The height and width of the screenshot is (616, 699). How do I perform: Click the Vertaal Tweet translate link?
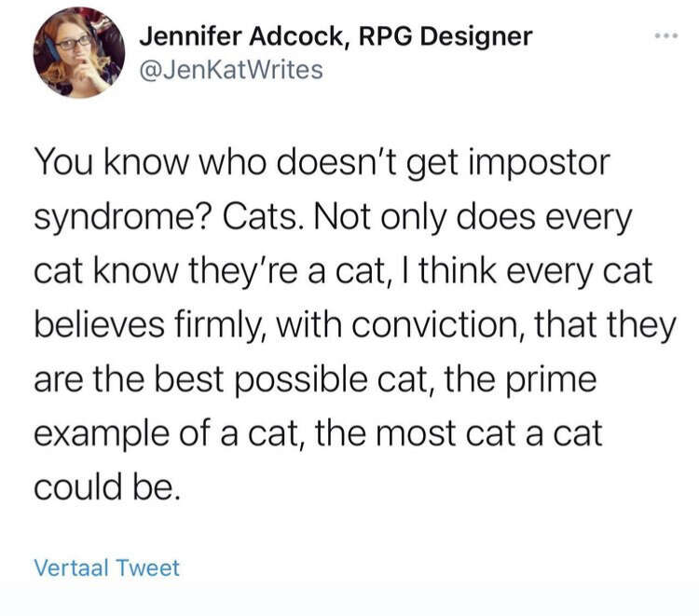(x=106, y=568)
